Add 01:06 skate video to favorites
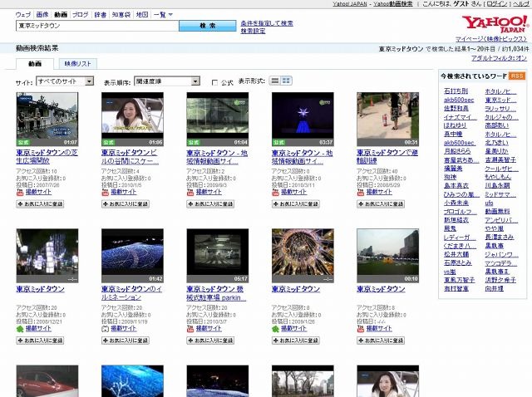Viewport: 532px width, 397px height. [x=126, y=204]
